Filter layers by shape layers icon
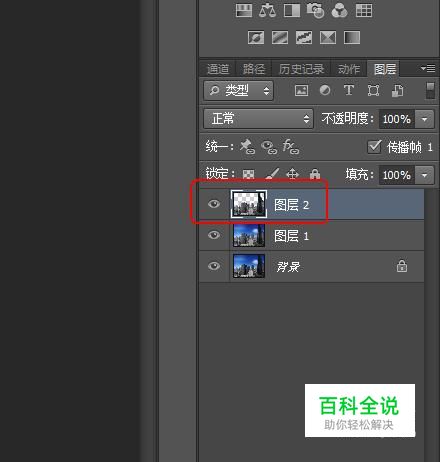This screenshot has height=462, width=440. pyautogui.click(x=373, y=90)
